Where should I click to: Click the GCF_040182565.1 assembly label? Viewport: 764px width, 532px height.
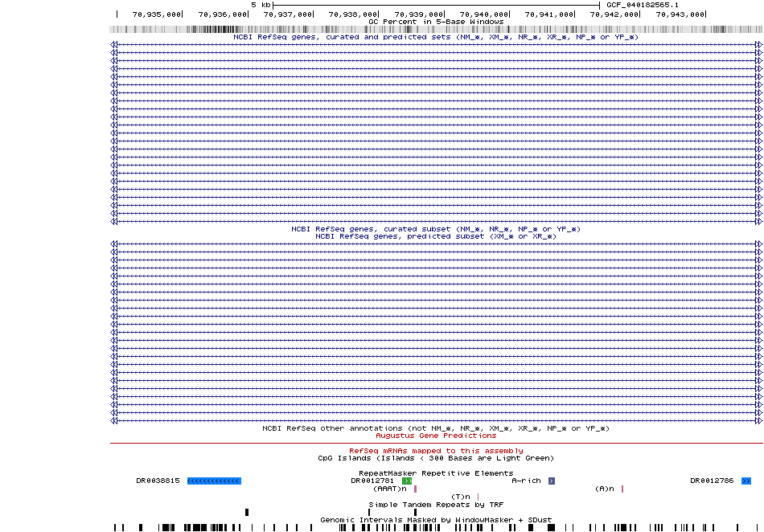tap(643, 5)
